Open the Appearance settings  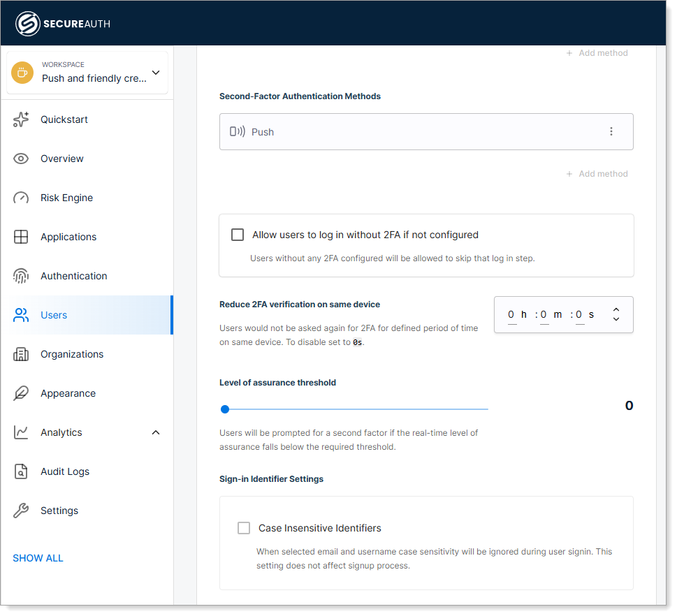pos(22,393)
